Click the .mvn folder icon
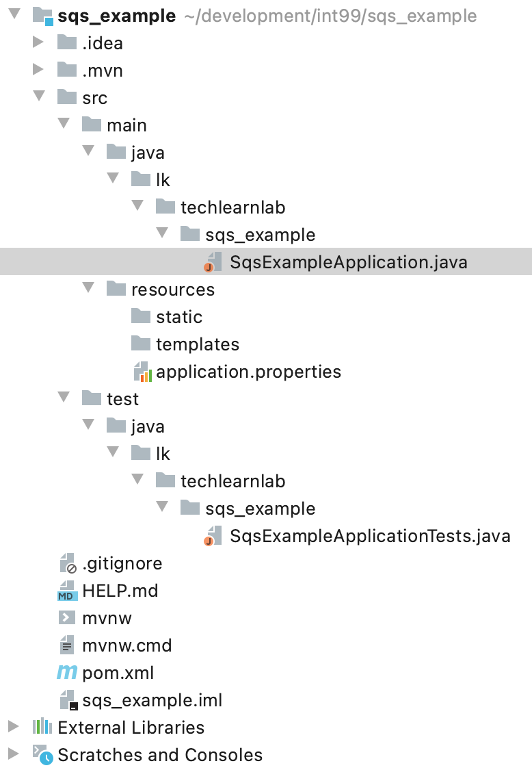Viewport: 532px width, 783px height. tap(67, 70)
